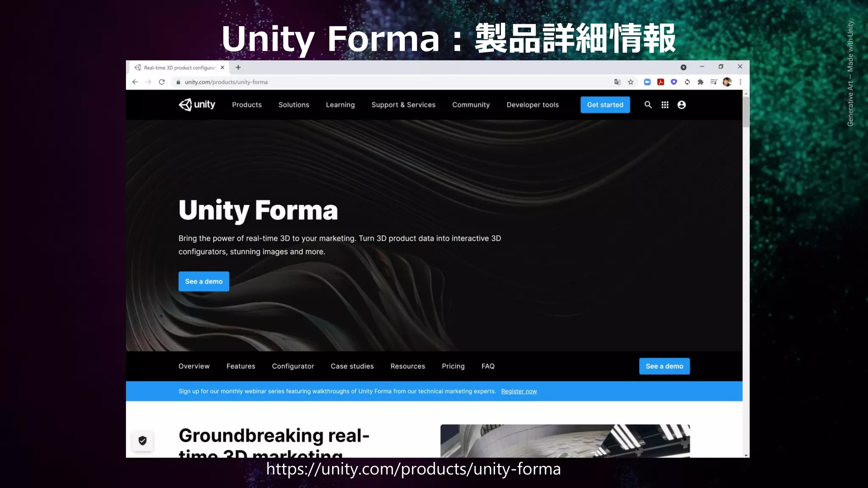868x488 pixels.
Task: Click the architectural preview image thumbnail
Action: 565,441
